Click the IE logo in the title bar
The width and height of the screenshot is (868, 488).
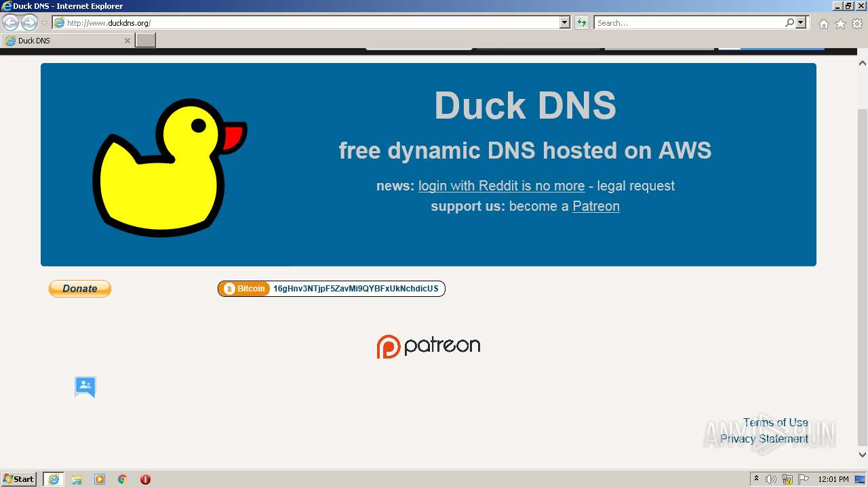click(x=7, y=5)
